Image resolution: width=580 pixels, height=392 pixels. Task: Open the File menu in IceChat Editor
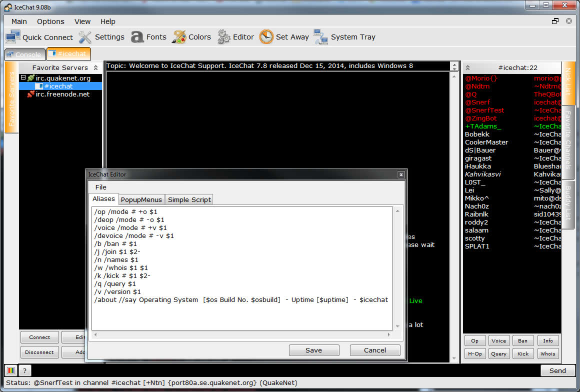100,187
